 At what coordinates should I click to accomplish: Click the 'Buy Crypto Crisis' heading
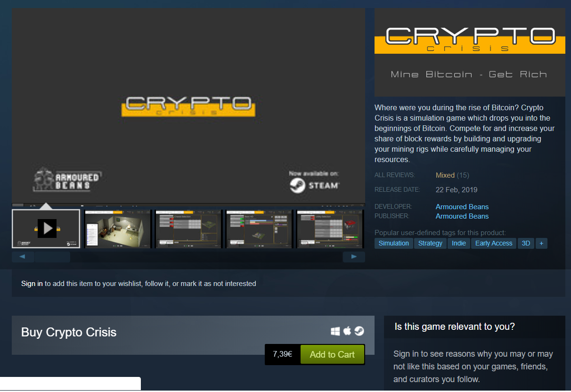click(69, 332)
